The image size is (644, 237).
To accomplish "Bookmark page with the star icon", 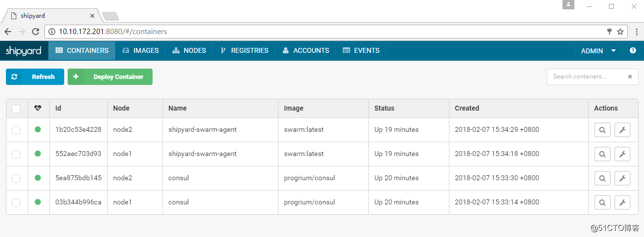I will 620,32.
